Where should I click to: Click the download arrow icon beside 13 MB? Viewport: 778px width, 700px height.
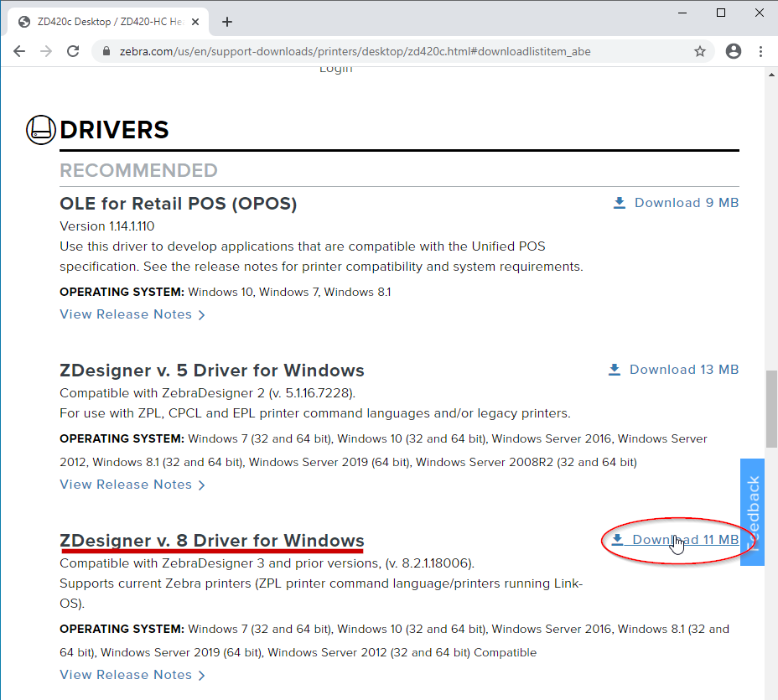(615, 370)
